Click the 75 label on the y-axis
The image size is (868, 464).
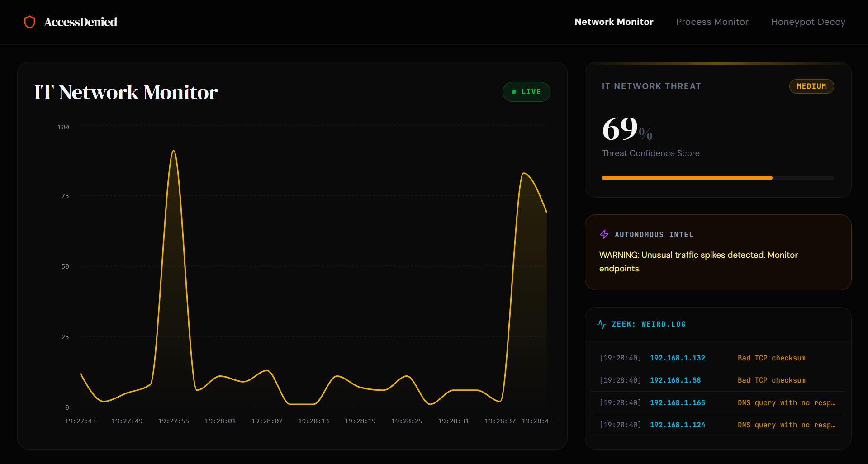[65, 196]
